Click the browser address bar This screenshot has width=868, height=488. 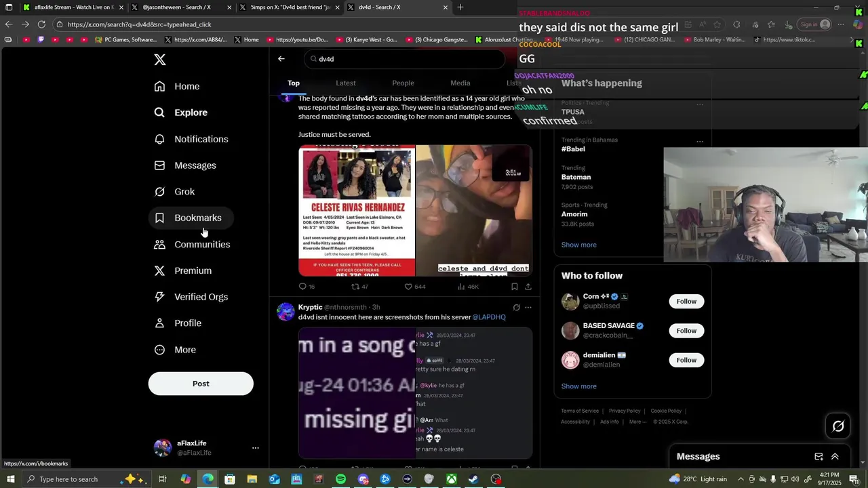pyautogui.click(x=285, y=24)
